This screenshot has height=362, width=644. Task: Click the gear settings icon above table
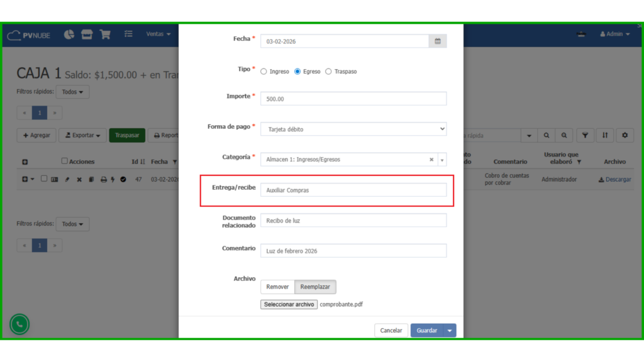click(625, 135)
